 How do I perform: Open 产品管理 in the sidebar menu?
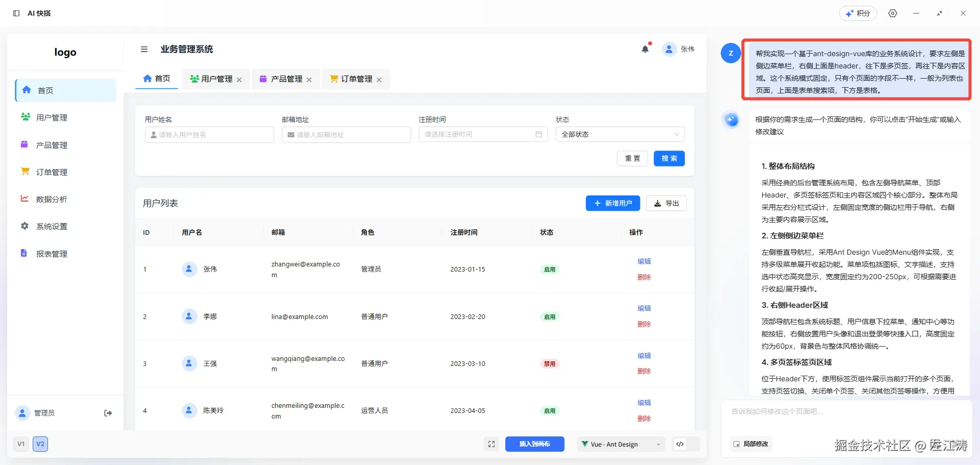[x=66, y=145]
